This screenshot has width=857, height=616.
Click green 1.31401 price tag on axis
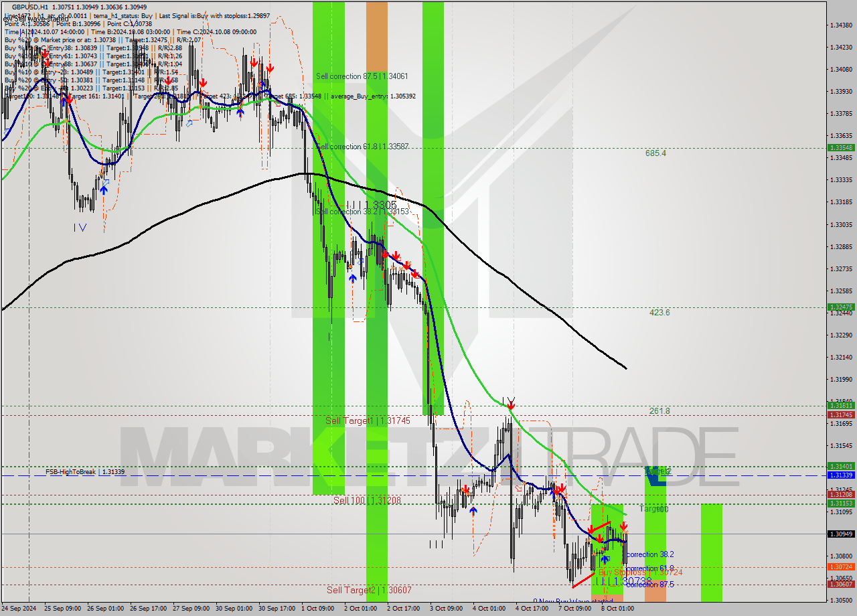point(841,466)
